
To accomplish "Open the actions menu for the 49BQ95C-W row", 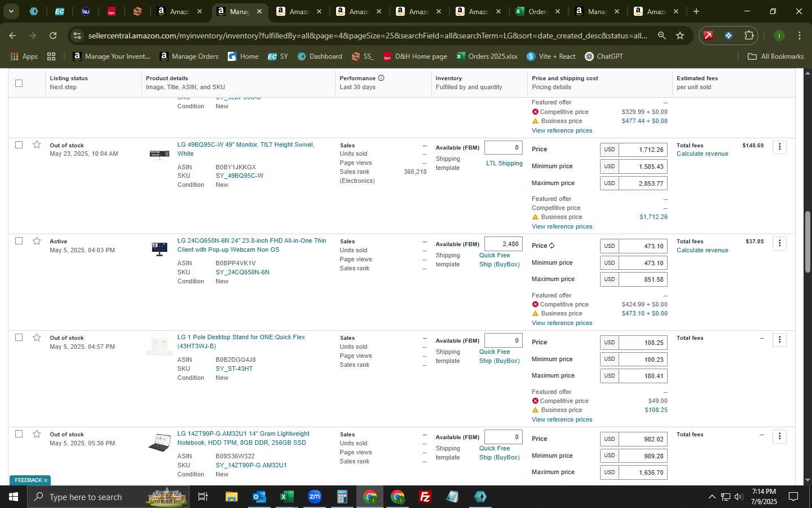I will point(780,147).
